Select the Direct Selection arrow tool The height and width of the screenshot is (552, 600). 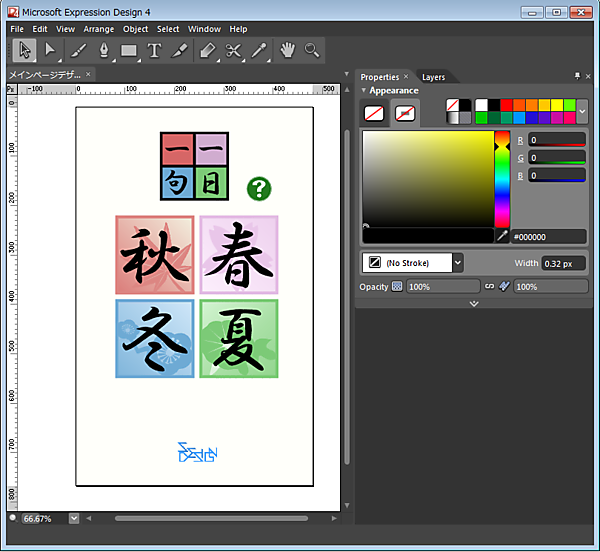tap(49, 50)
